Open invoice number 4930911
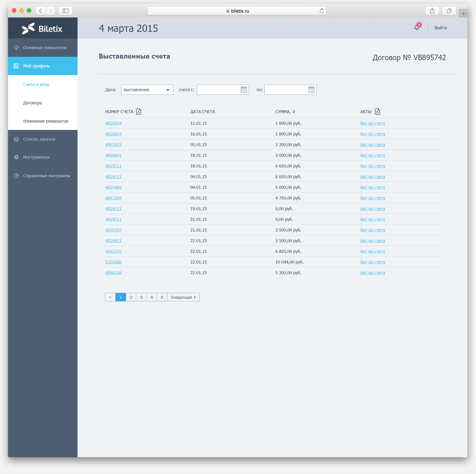 click(x=113, y=241)
